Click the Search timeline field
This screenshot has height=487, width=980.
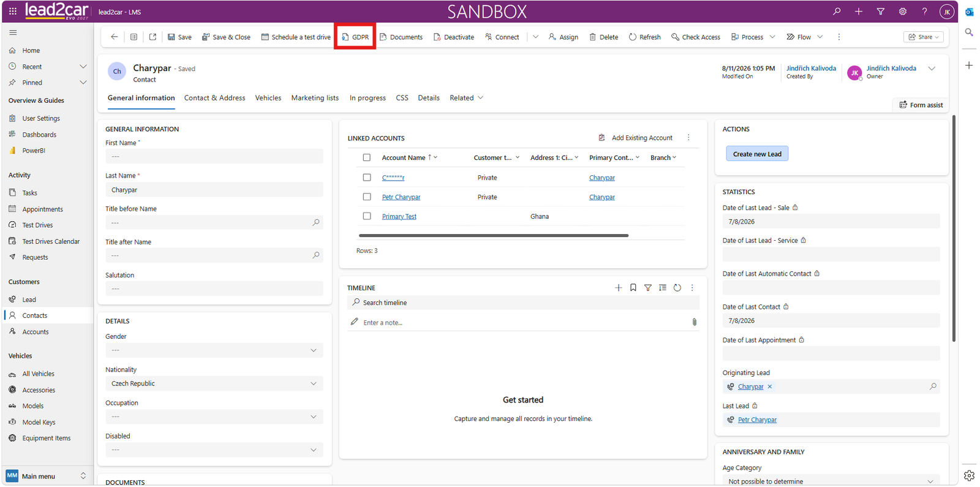click(523, 303)
